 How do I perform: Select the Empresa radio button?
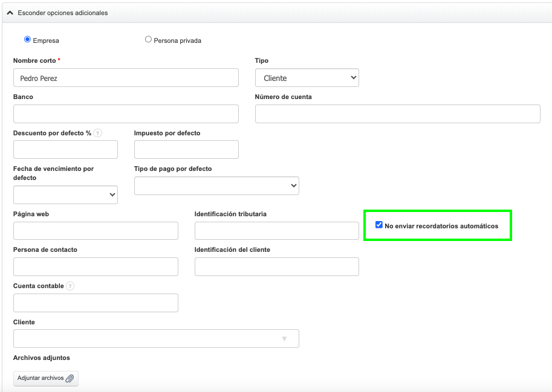[27, 40]
